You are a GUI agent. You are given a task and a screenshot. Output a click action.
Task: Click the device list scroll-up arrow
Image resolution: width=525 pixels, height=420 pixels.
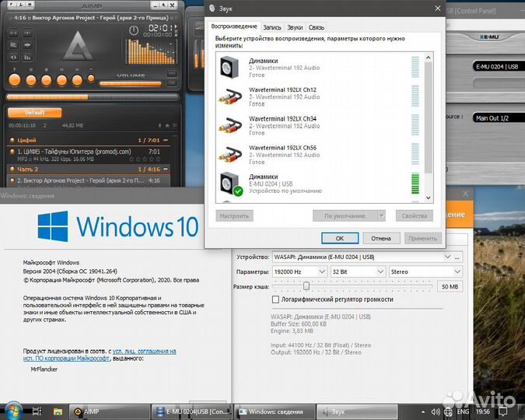coord(429,58)
